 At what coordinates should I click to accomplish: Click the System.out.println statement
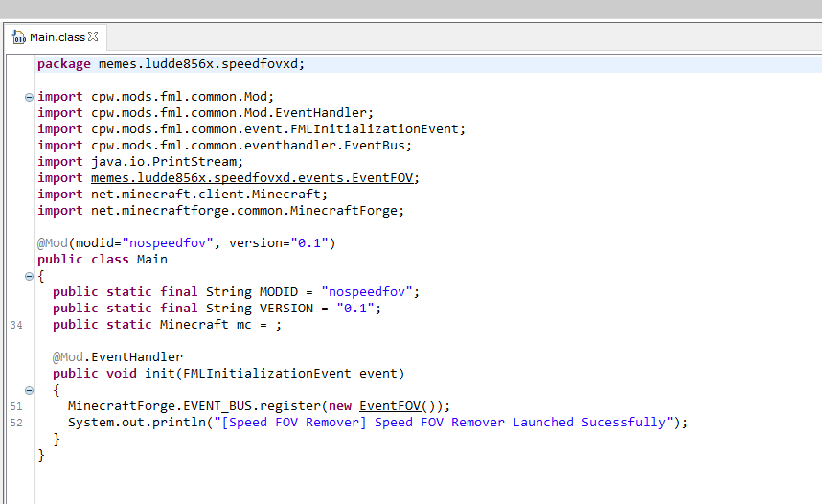coord(377,423)
